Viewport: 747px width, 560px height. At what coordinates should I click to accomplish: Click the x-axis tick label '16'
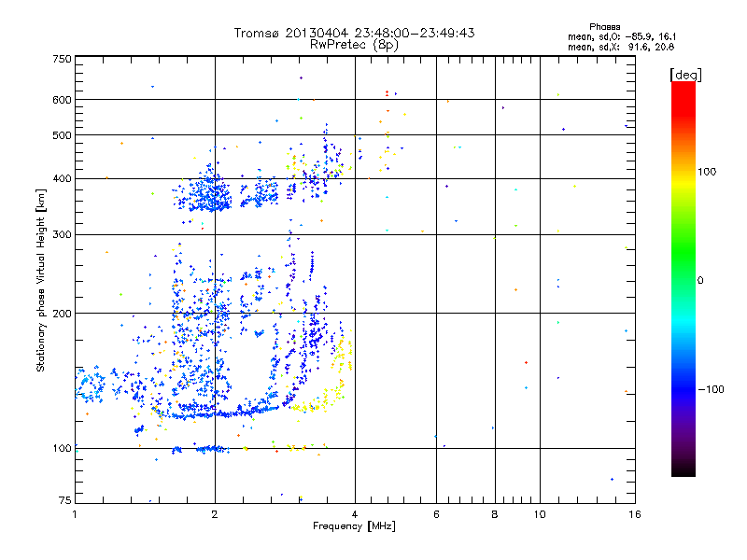pos(635,514)
